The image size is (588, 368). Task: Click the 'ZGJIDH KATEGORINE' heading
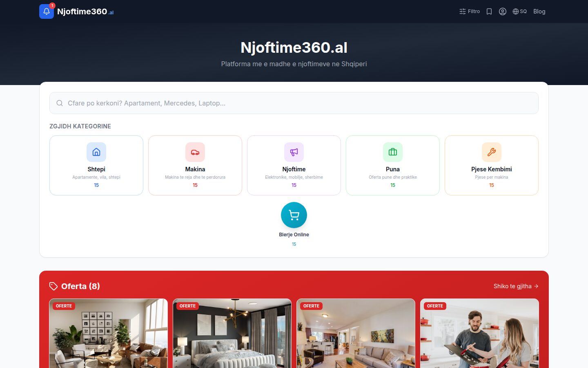pos(80,126)
